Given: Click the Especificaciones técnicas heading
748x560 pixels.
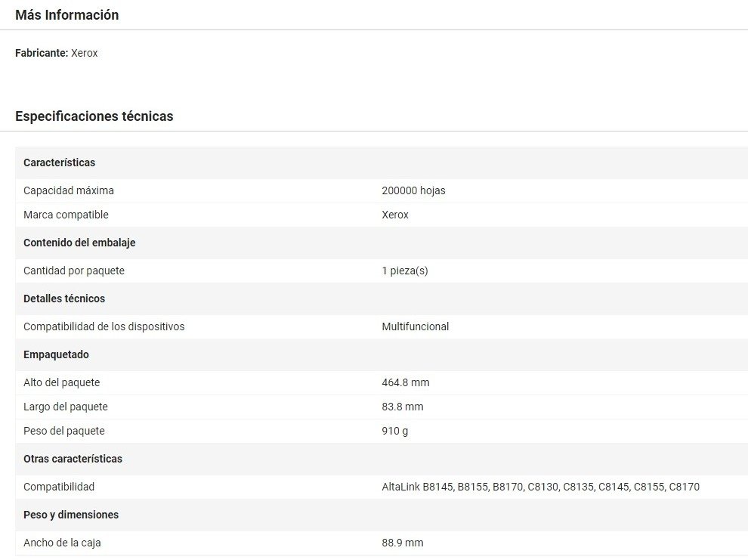Looking at the screenshot, I should tap(94, 116).
